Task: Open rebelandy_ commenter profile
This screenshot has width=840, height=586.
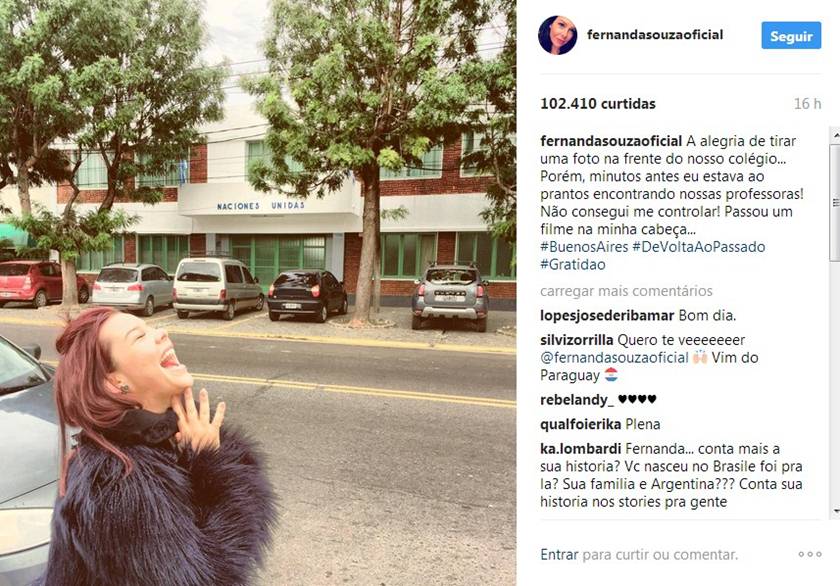Action: click(577, 400)
